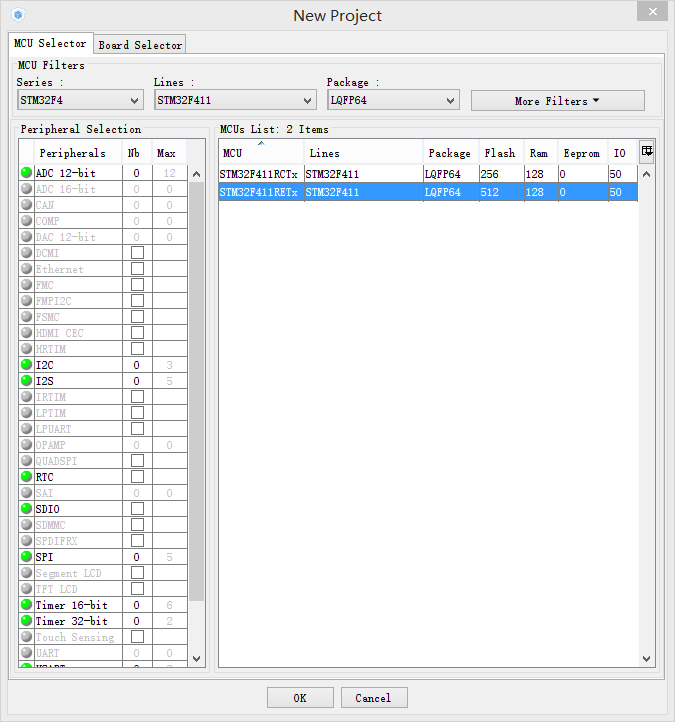
Task: Switch to the MCU Selector tab
Action: (x=50, y=43)
